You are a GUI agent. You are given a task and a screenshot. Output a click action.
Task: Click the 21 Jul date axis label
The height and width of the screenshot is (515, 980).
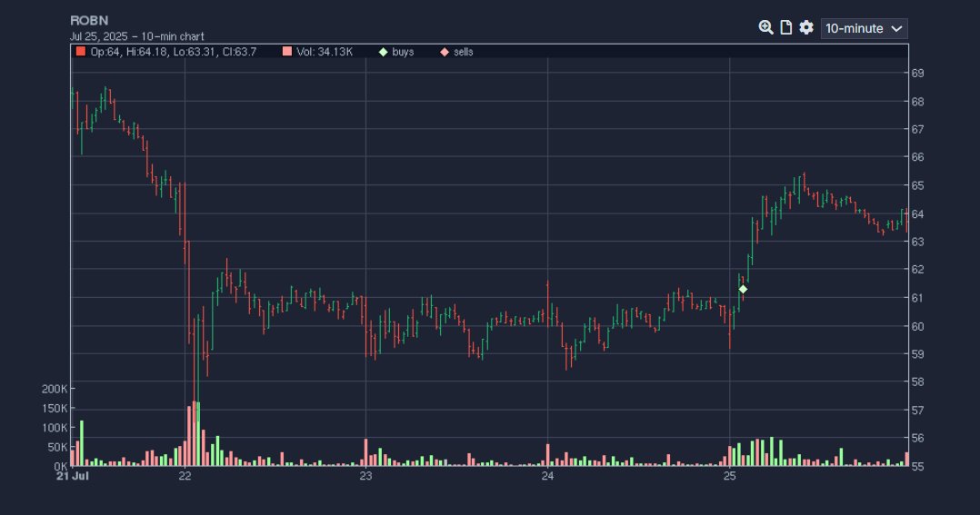[x=73, y=476]
